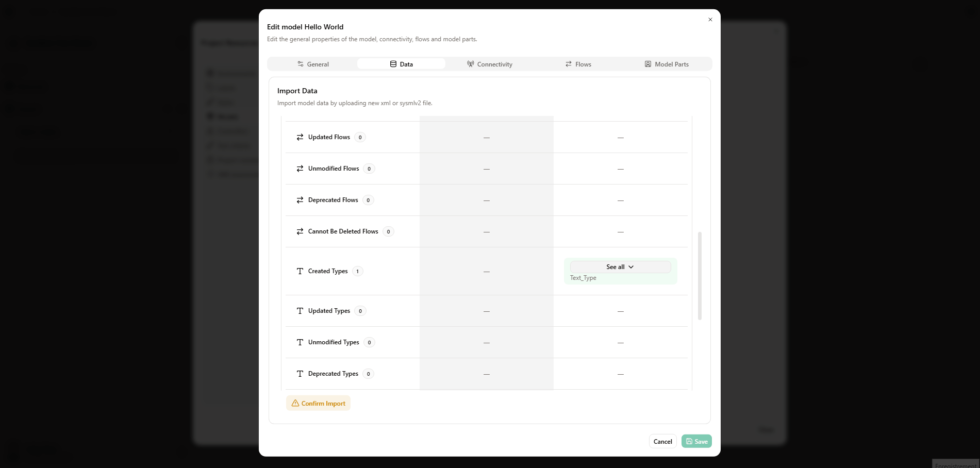Click the Updated Flows arrows icon
The image size is (980, 468).
tap(300, 137)
